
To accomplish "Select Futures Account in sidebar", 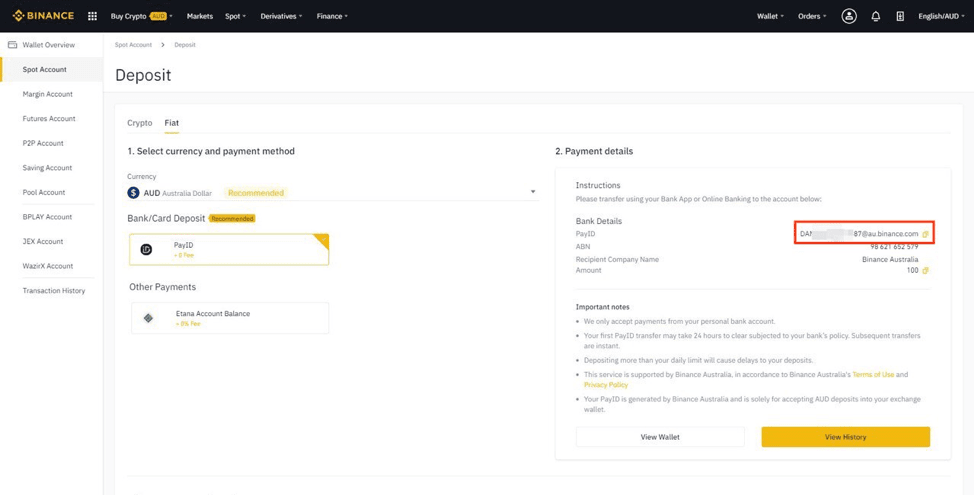I will tap(48, 119).
